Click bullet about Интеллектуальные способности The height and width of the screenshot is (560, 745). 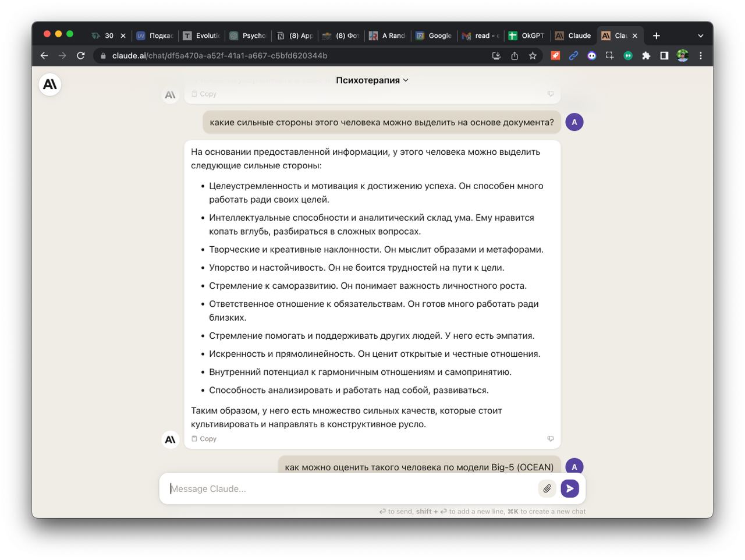tap(371, 225)
